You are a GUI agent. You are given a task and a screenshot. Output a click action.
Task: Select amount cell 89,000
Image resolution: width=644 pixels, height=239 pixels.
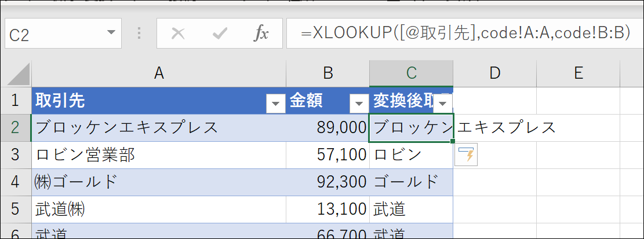click(x=328, y=128)
